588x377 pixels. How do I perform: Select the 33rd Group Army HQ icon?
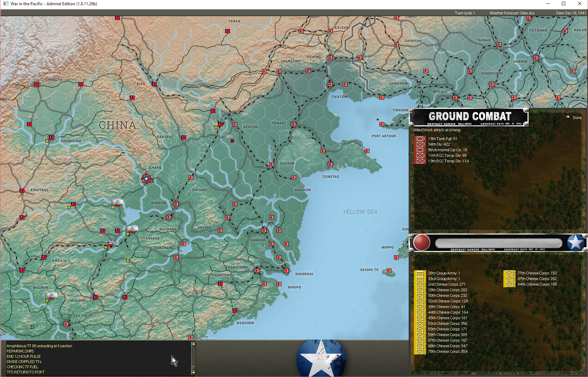coord(420,279)
